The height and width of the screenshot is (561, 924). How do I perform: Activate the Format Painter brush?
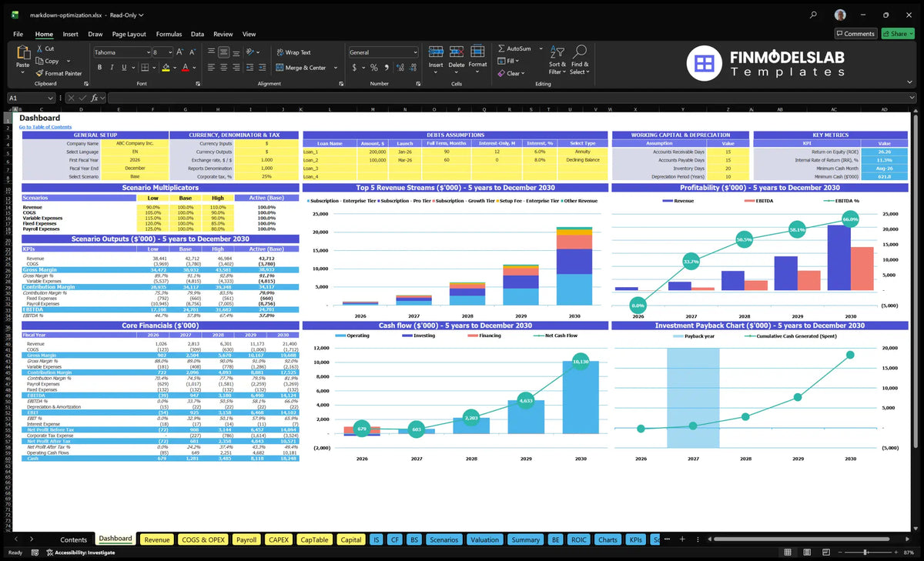pyautogui.click(x=39, y=73)
